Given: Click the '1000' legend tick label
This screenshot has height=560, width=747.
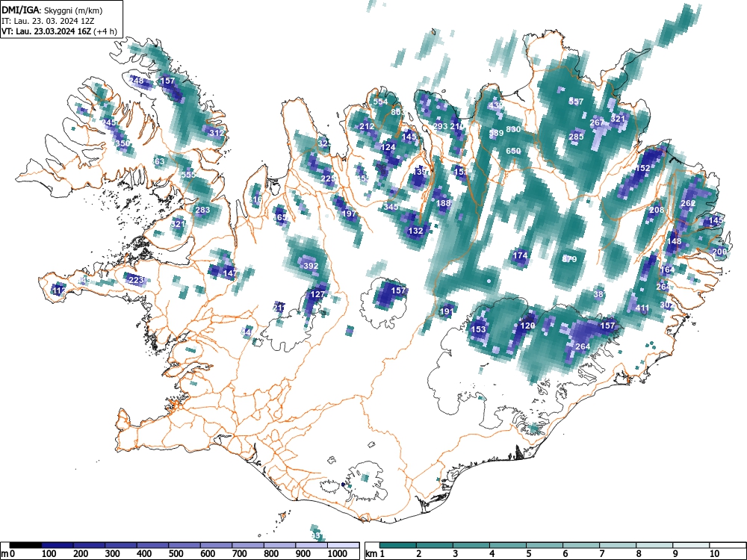Looking at the screenshot, I should (338, 554).
